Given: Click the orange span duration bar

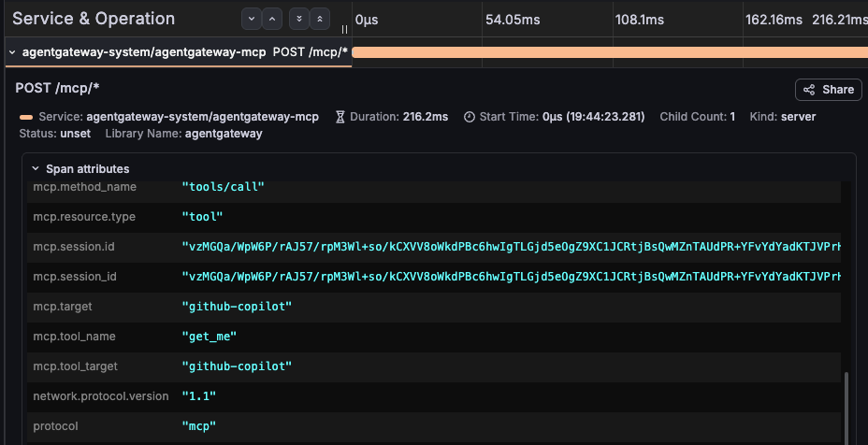Looking at the screenshot, I should coord(610,52).
